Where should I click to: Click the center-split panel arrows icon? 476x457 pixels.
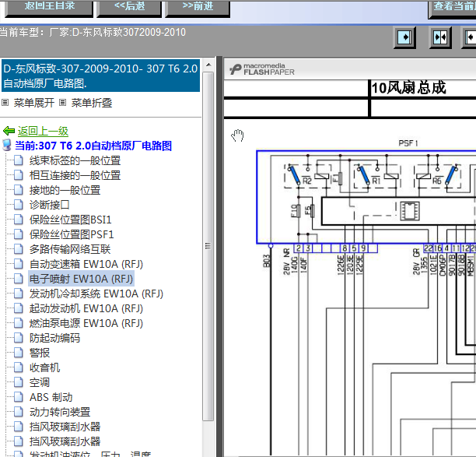440,37
